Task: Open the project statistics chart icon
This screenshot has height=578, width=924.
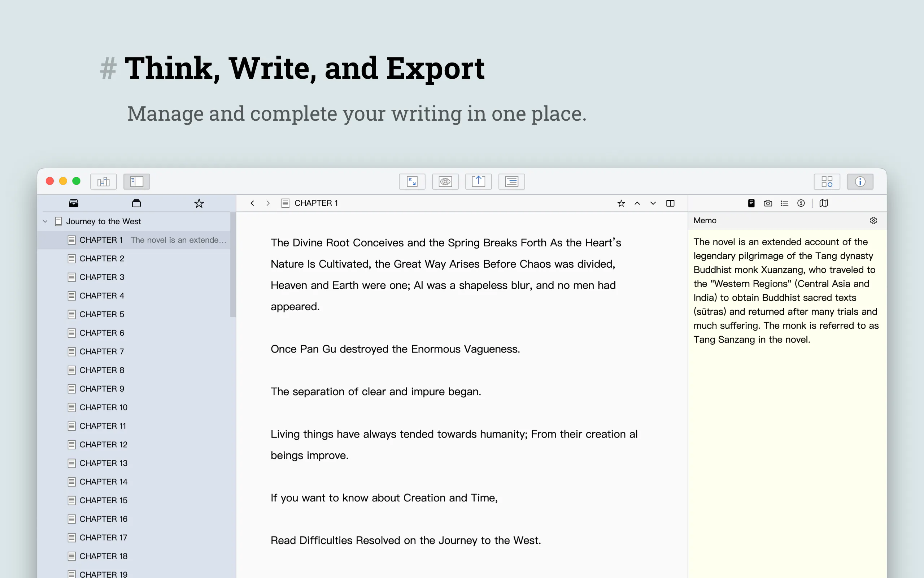Action: coord(104,182)
